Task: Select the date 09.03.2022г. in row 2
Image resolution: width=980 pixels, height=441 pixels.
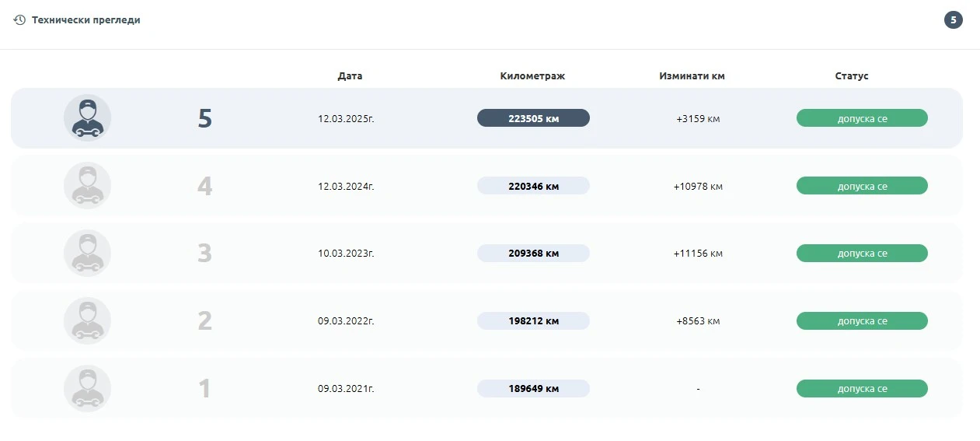Action: click(x=346, y=321)
